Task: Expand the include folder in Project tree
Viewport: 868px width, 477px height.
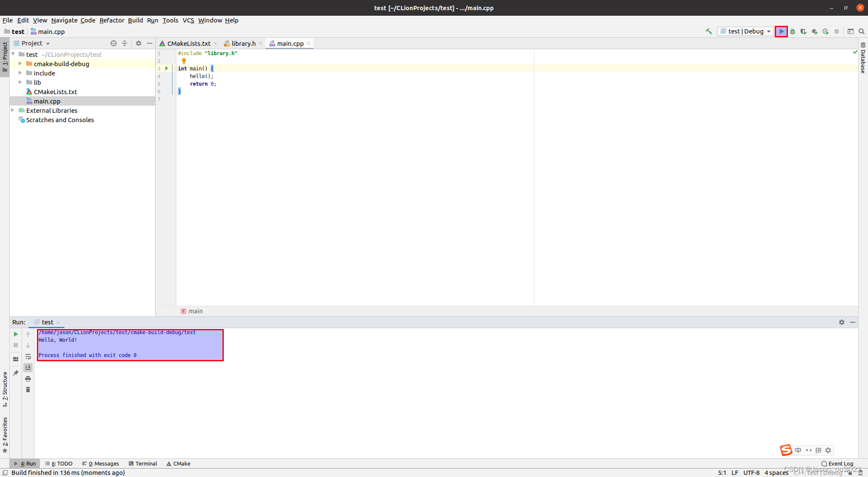Action: [20, 73]
